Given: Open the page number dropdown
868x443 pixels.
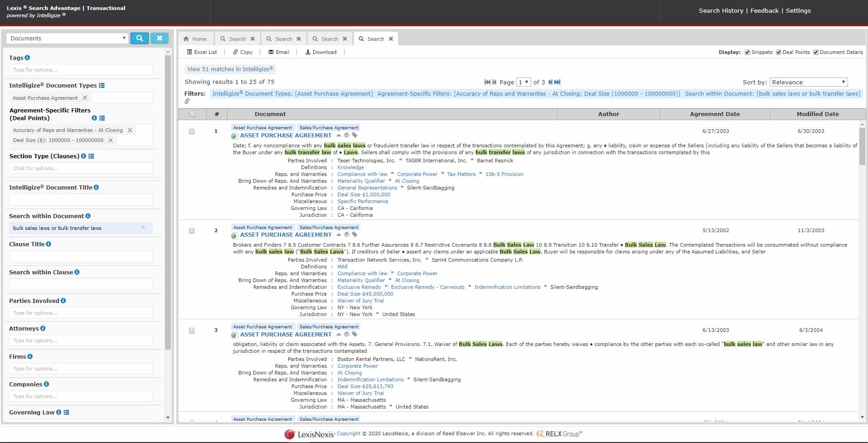Looking at the screenshot, I should tap(524, 82).
